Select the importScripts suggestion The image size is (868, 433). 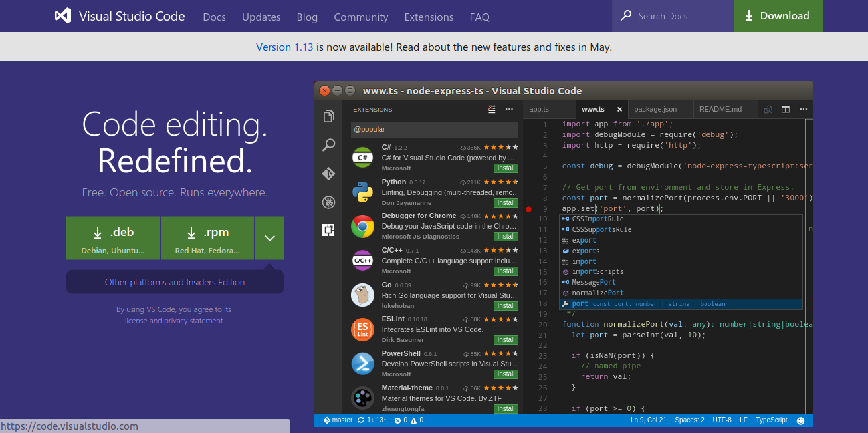click(681, 271)
